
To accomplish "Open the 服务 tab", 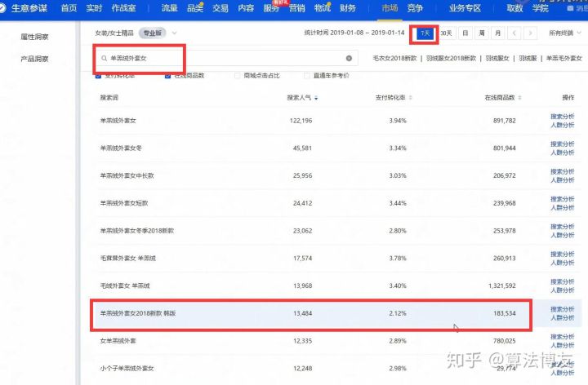I will (x=271, y=8).
